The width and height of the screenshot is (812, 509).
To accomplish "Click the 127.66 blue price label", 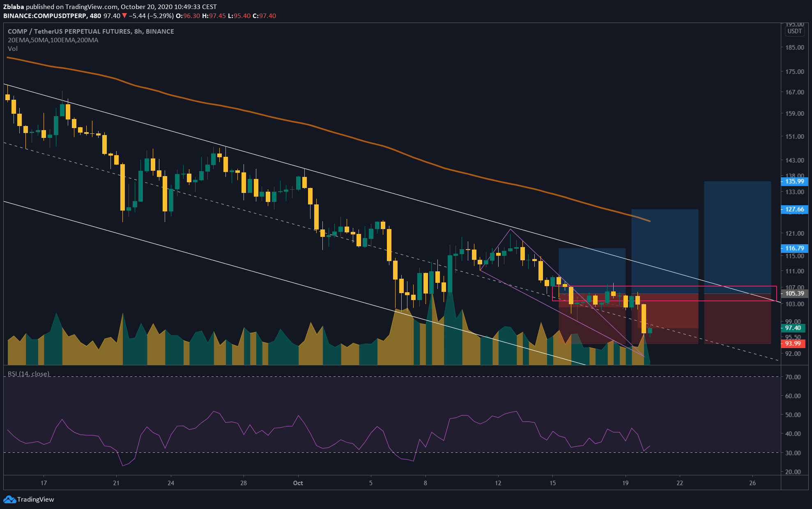I will tap(794, 209).
